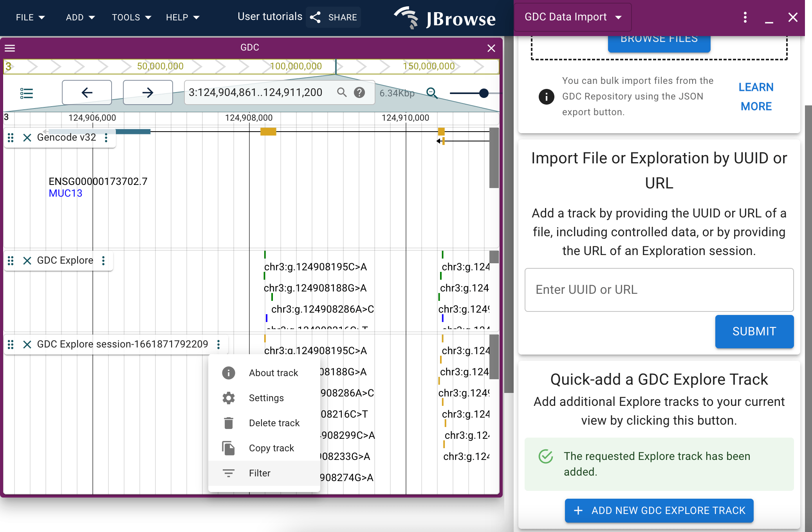The height and width of the screenshot is (532, 812).
Task: Open the GDC Explore session-1661871792209 track menu
Action: [x=218, y=344]
